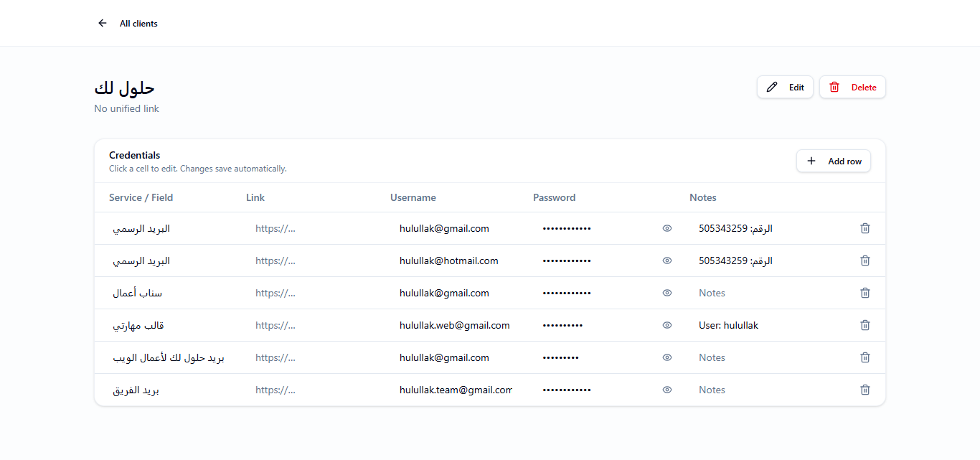Viewport: 980px width, 460px height.
Task: Edit the service name بريد الفريق
Action: pyautogui.click(x=169, y=390)
